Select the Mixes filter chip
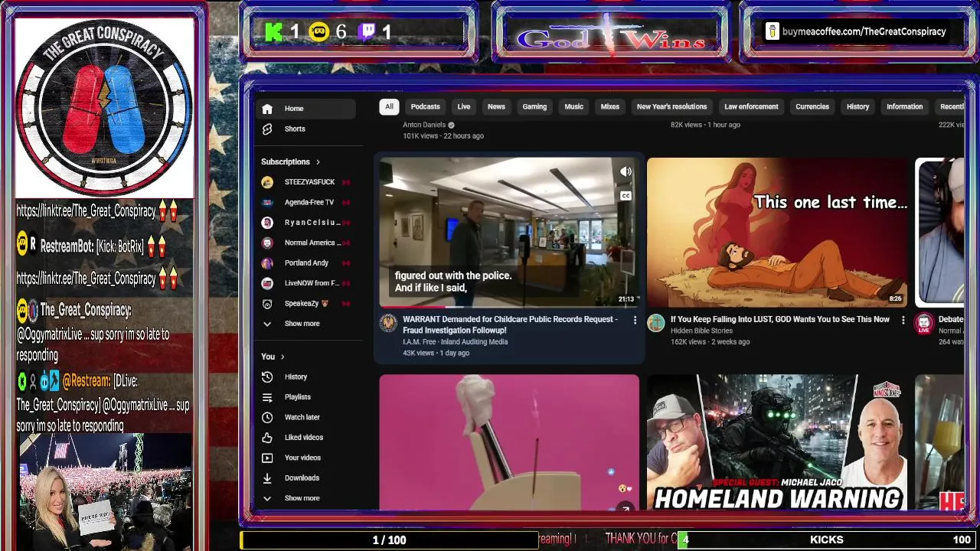The width and height of the screenshot is (980, 551). point(610,107)
